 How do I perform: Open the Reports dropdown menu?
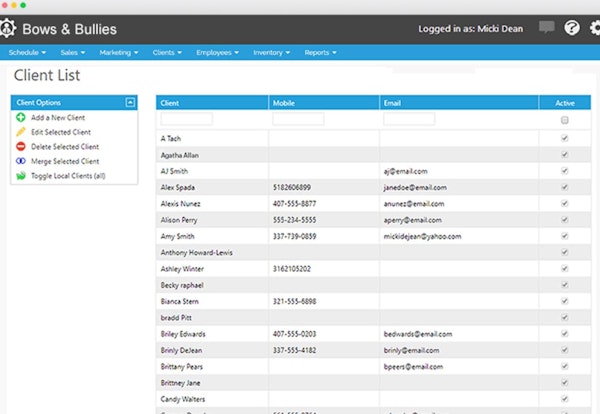pyautogui.click(x=320, y=52)
